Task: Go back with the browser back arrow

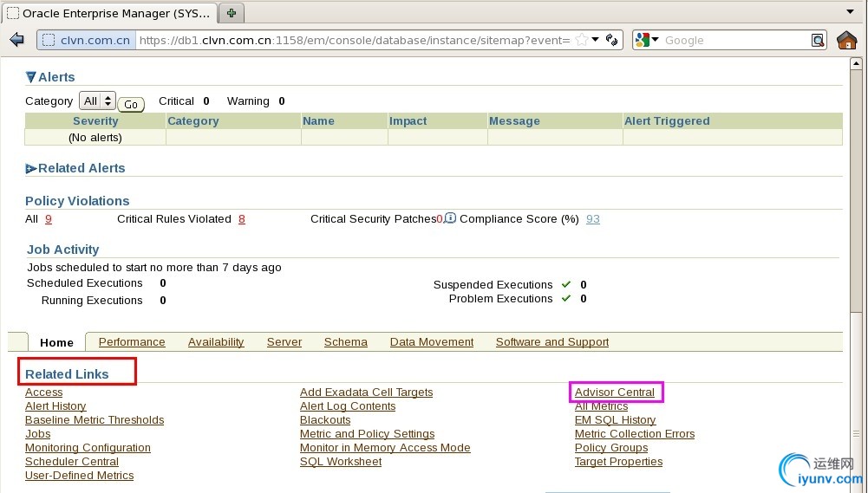Action: tap(17, 40)
